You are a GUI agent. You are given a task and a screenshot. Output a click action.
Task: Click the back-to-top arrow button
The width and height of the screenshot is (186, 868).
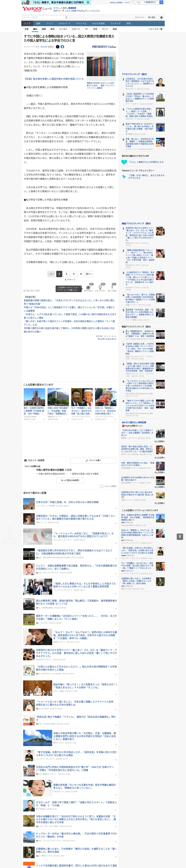click(180, 536)
